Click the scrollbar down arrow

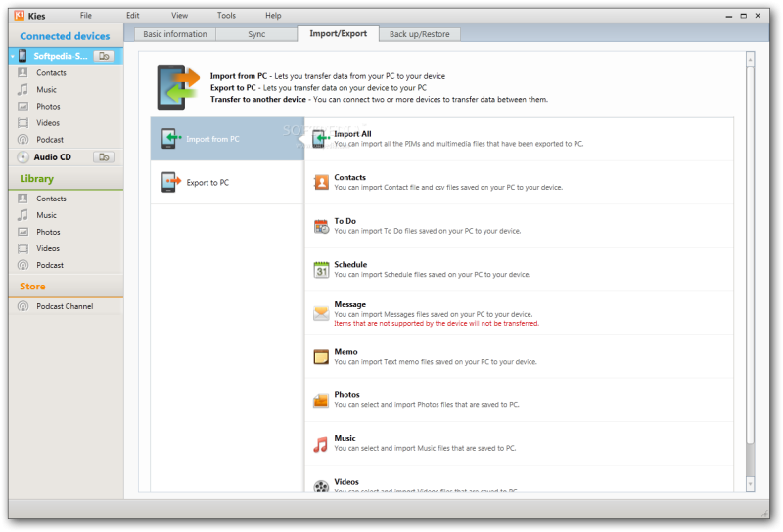751,483
